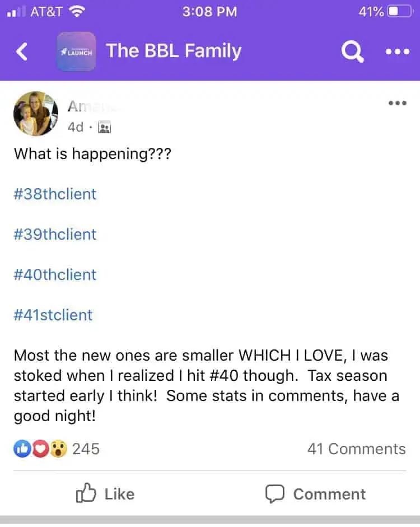Tap the blue thumbs-up reaction icon
Viewport: 420px width, 527px height.
(22, 449)
